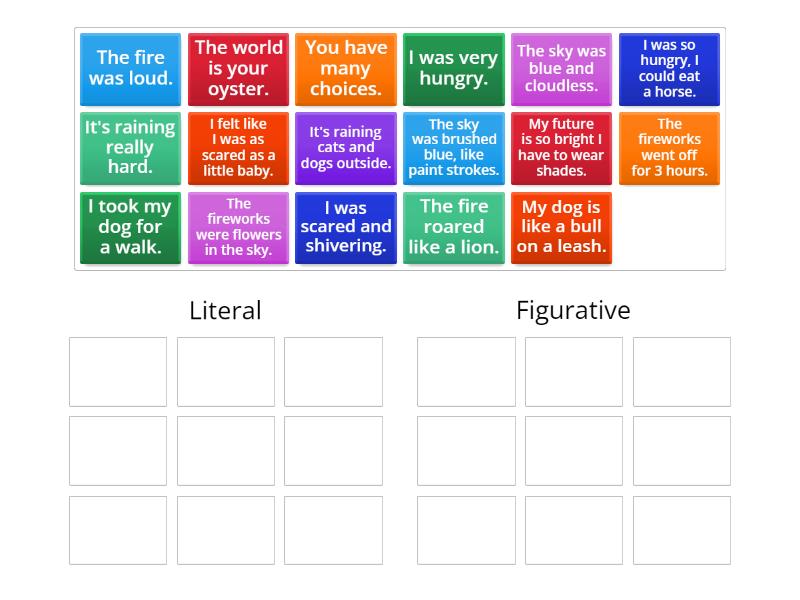
Task: Select 'The fire roared like a lion.' tile
Action: point(453,228)
